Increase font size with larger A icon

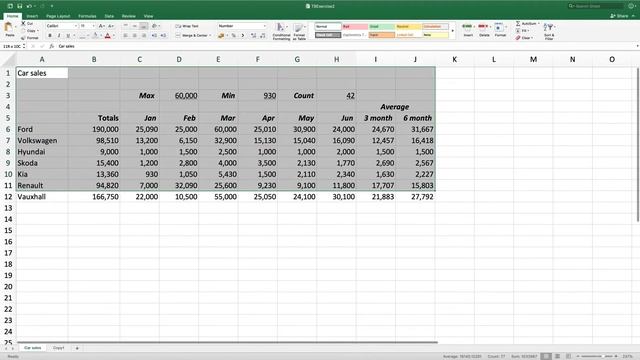click(101, 26)
